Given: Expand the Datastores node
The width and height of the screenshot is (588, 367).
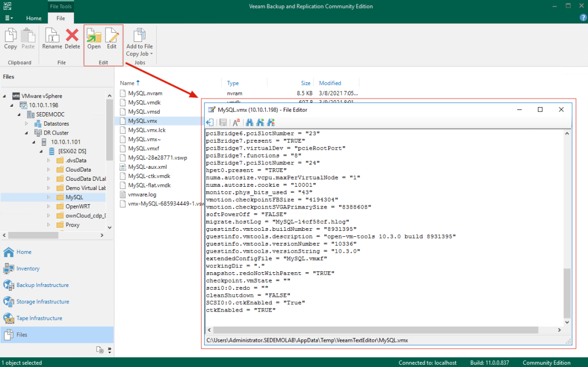Looking at the screenshot, I should click(x=26, y=124).
